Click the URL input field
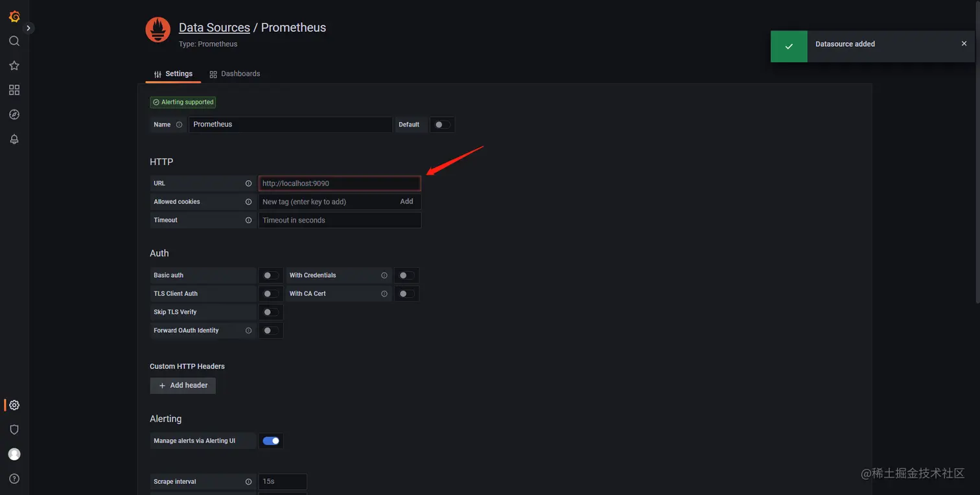980x495 pixels. pyautogui.click(x=340, y=184)
